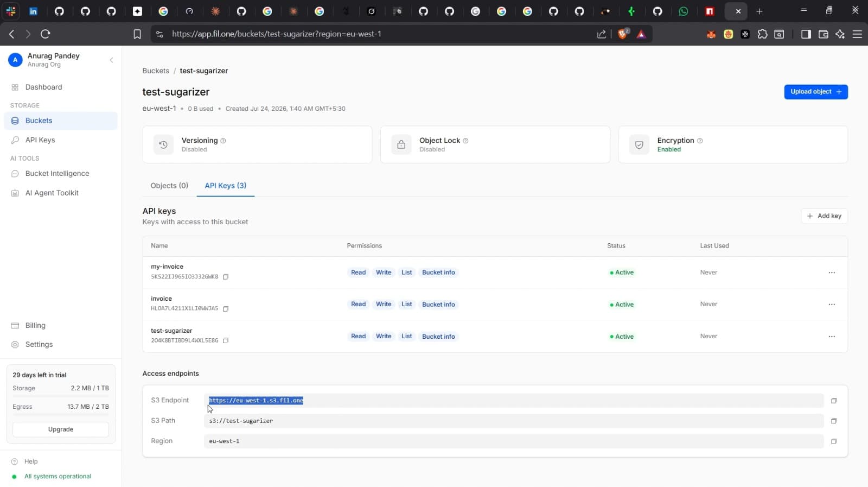The image size is (868, 487).
Task: Open the browser extensions puzzle icon
Action: [762, 34]
